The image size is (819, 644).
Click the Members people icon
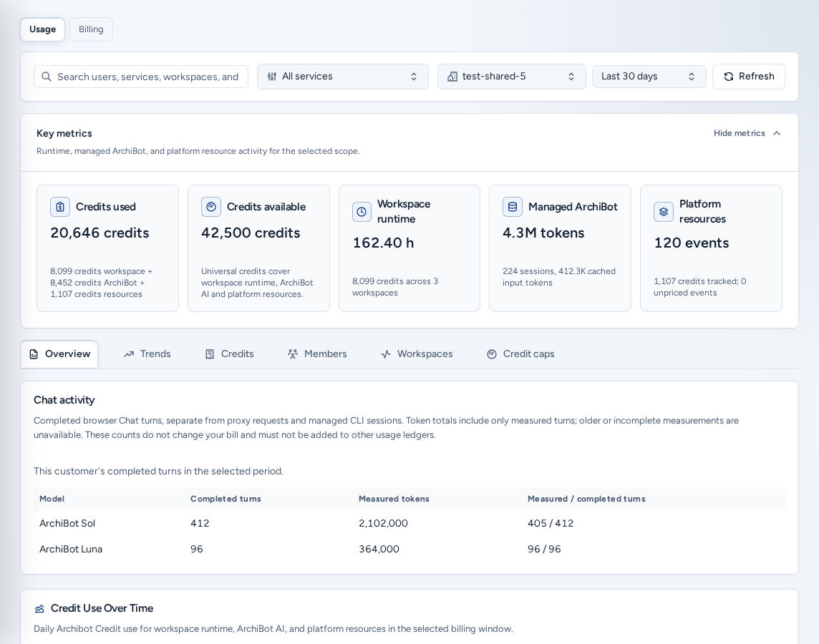pos(293,354)
